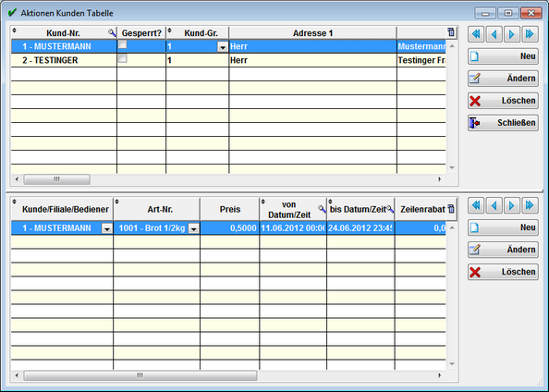
Task: Toggle Gesperrt checkbox for MUSTERMANN
Action: click(x=123, y=44)
